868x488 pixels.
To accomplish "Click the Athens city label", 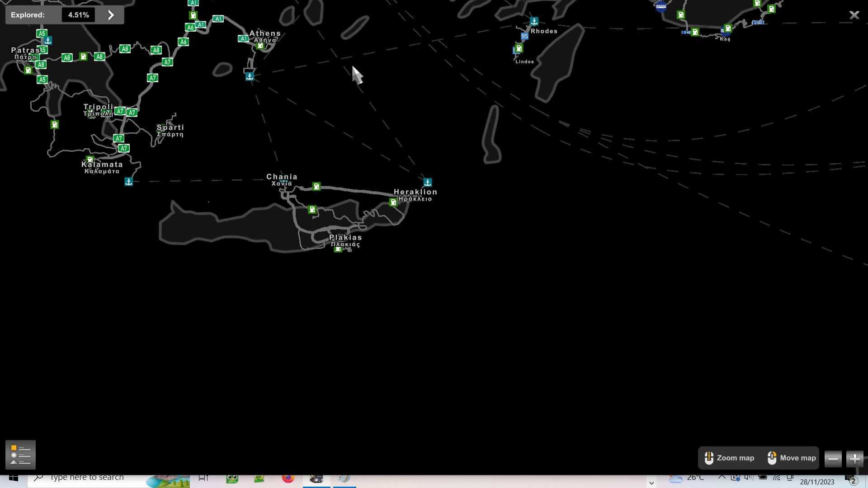I will click(x=265, y=33).
